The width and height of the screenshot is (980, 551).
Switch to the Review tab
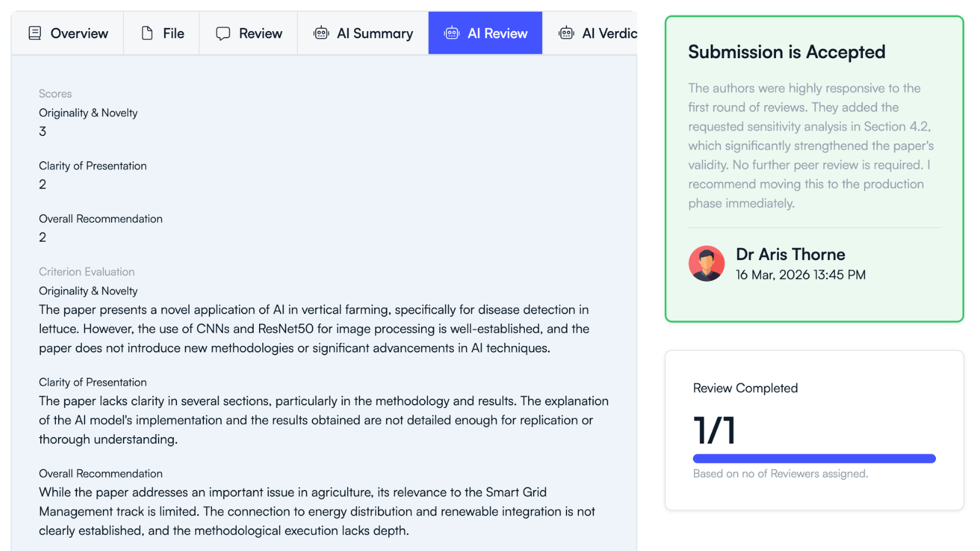click(248, 33)
